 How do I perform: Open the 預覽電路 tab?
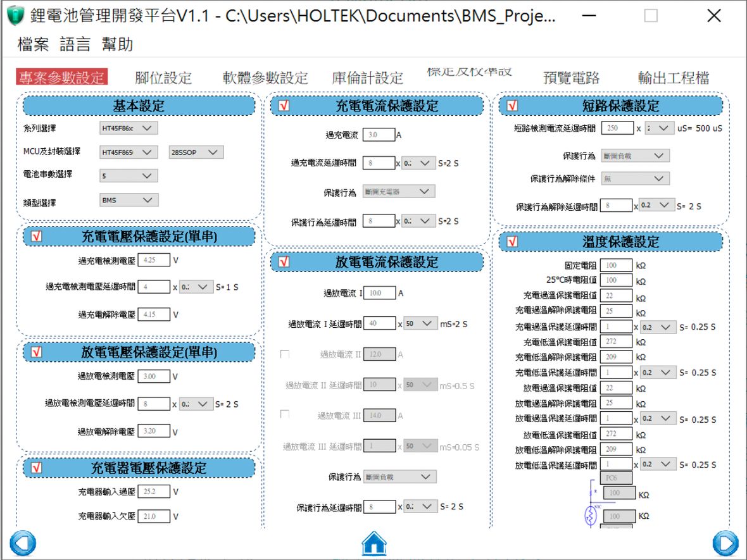tap(571, 78)
